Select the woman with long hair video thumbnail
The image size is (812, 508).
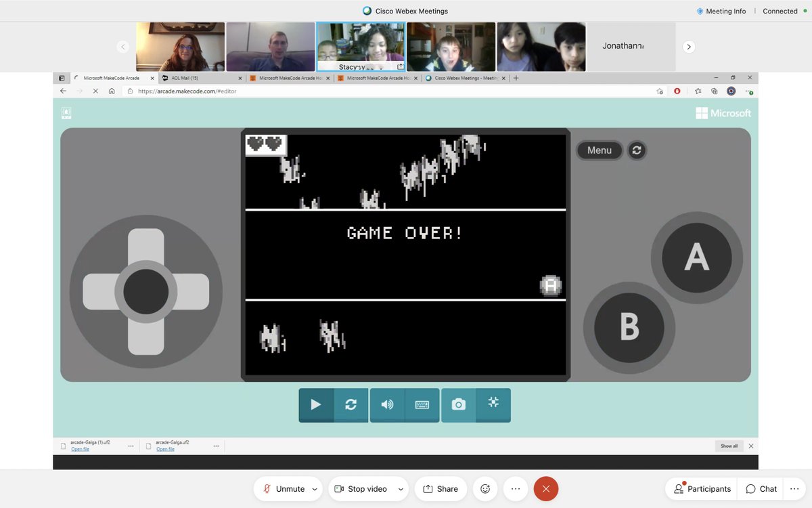click(x=181, y=47)
